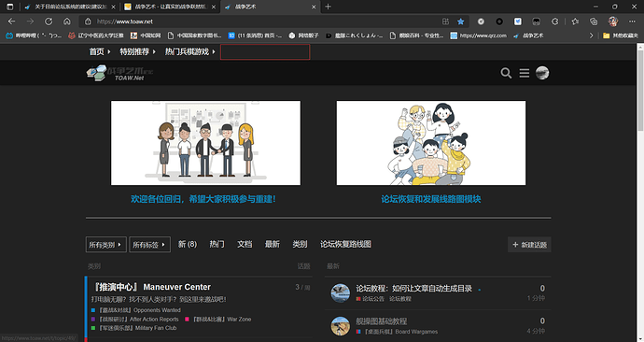Switch to the 文档 tab
This screenshot has width=644, height=342.
245,244
